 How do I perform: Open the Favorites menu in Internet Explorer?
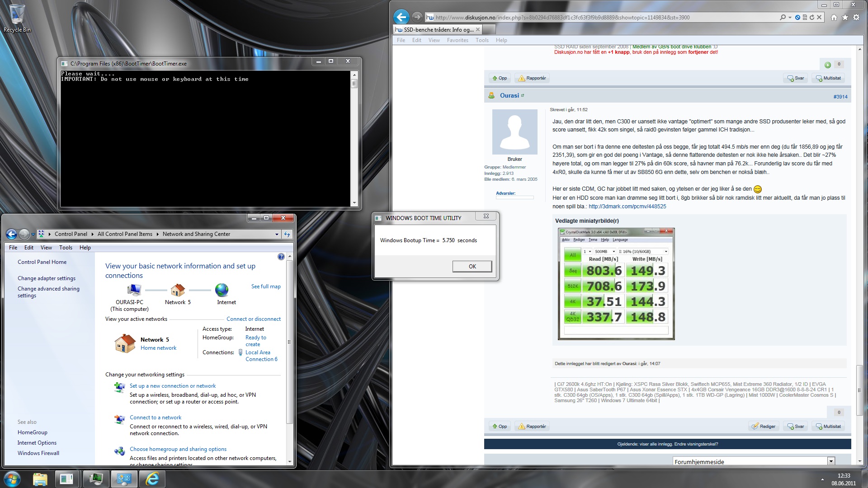(458, 40)
